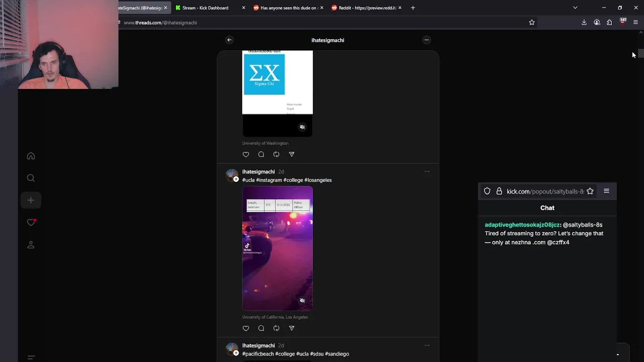
Task: Open browser downloads panel
Action: 584,22
